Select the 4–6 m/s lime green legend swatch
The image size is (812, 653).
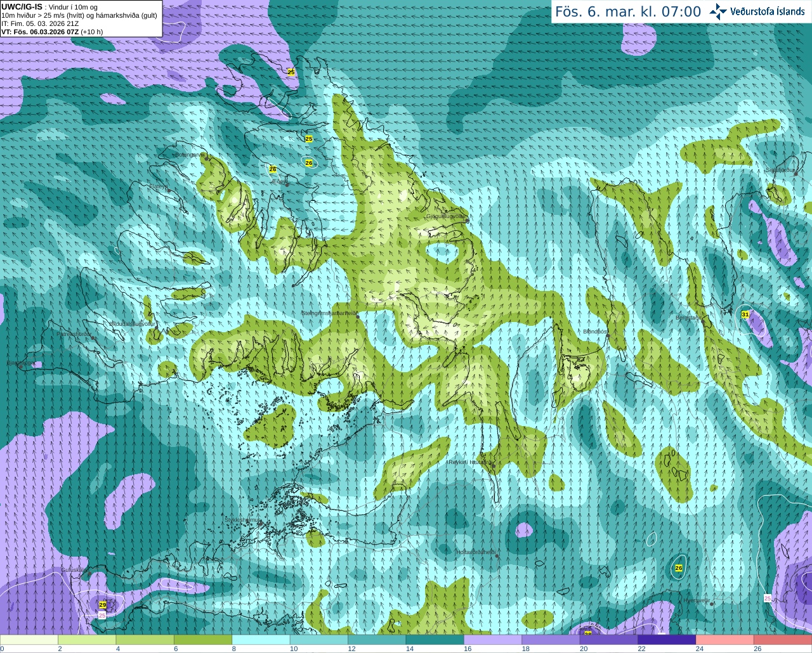(145, 640)
